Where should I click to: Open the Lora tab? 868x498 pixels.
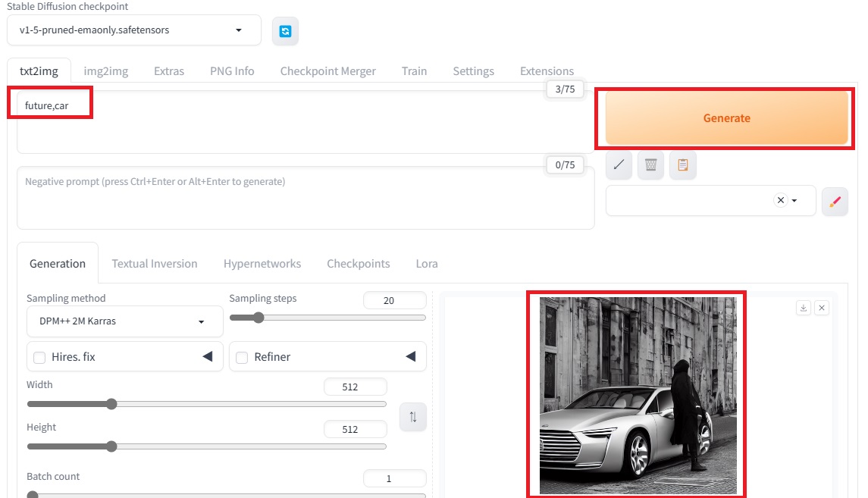[426, 263]
